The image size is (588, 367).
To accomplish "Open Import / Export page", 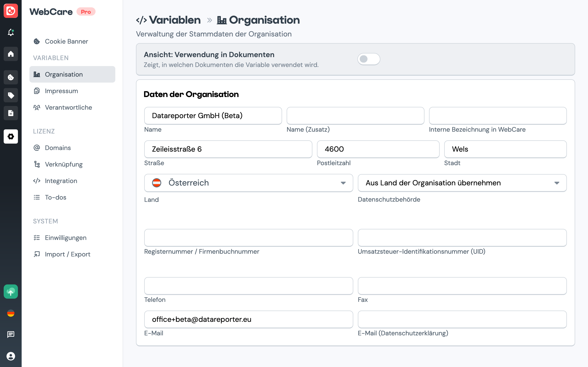I will [x=67, y=254].
